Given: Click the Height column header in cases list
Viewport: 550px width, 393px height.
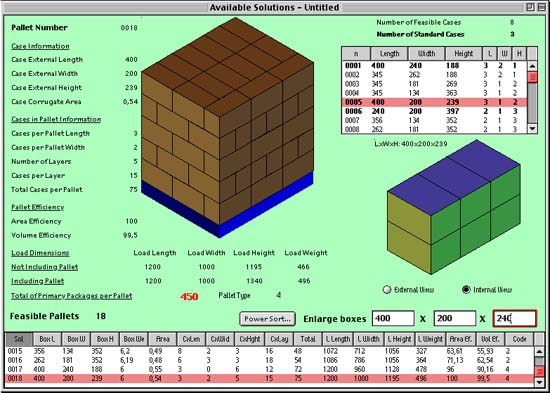Looking at the screenshot, I should click(463, 54).
